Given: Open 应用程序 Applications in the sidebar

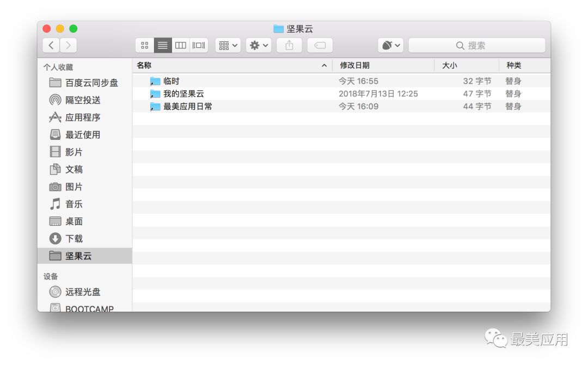Looking at the screenshot, I should pos(85,117).
